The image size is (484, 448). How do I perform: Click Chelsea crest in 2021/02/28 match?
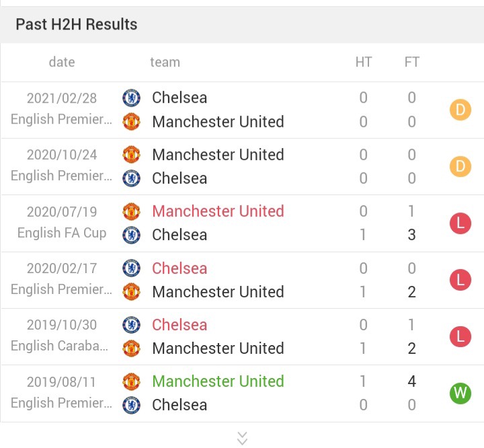[131, 98]
